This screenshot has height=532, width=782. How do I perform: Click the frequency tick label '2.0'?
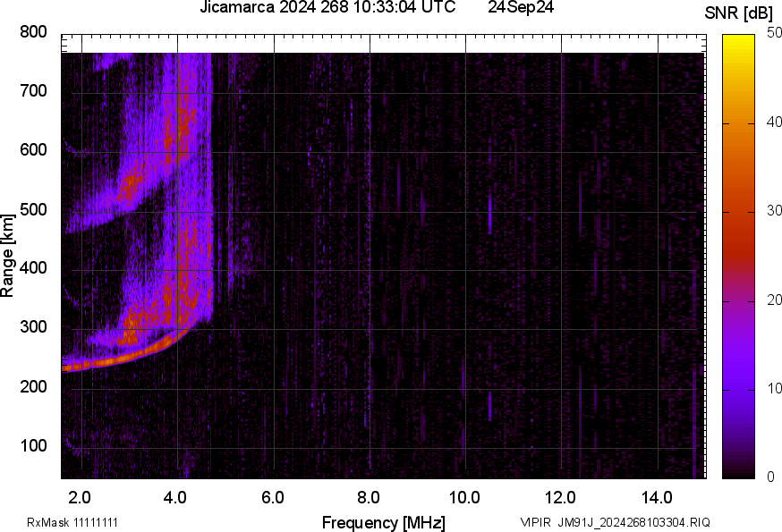(80, 498)
